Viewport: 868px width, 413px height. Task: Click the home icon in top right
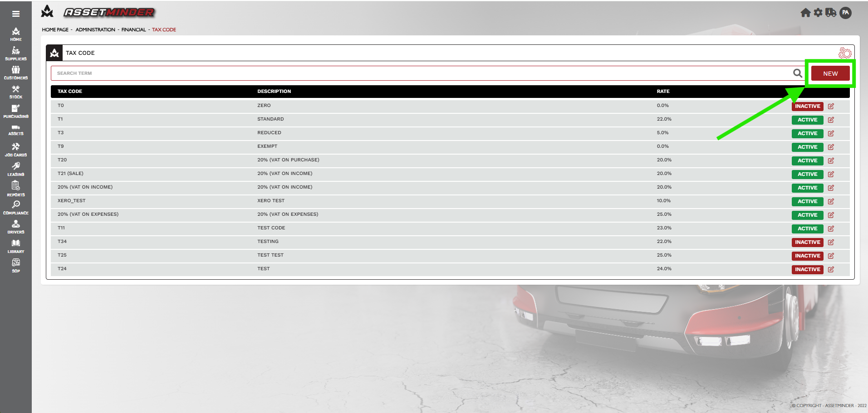(x=805, y=13)
